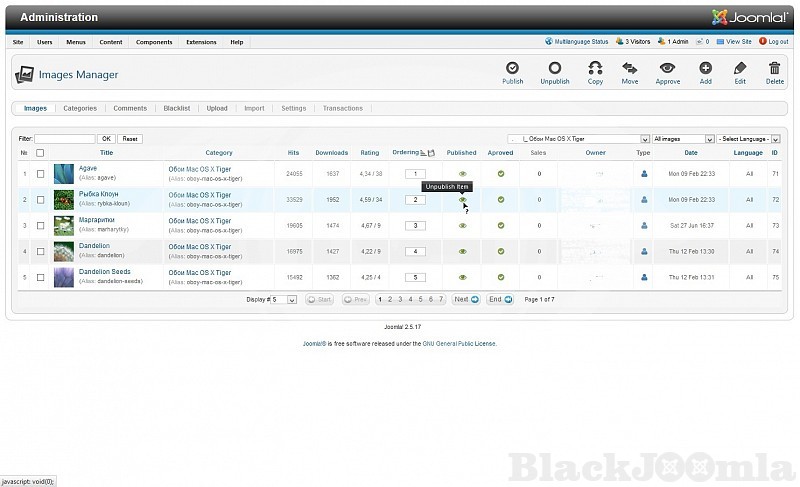Click the Filter text input field
This screenshot has height=487, width=800.
point(65,139)
